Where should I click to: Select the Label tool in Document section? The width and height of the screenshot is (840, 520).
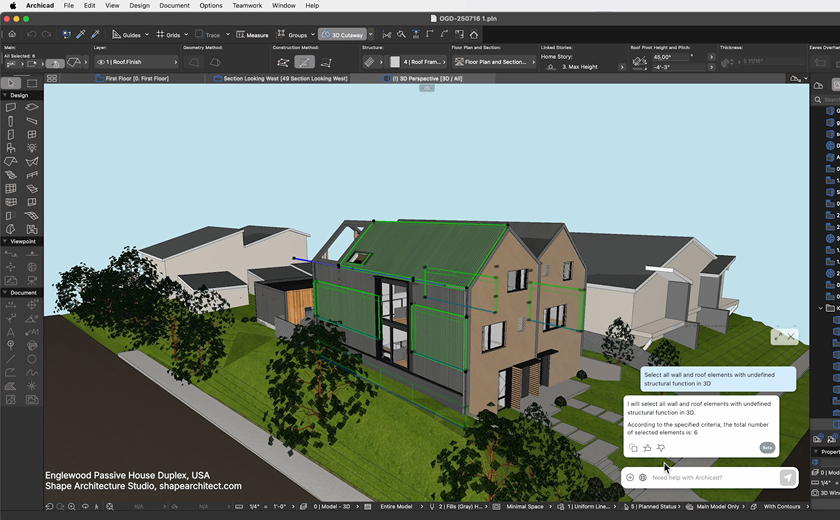point(32,332)
